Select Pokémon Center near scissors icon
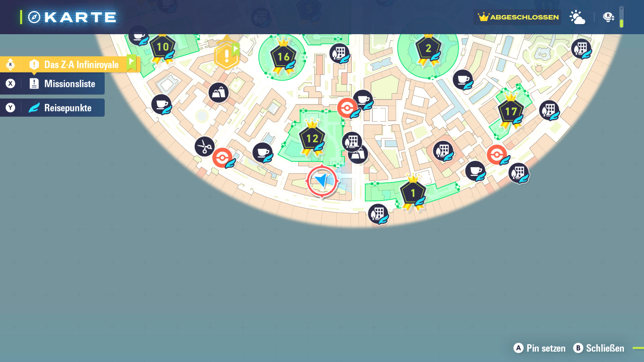The height and width of the screenshot is (362, 644). [222, 157]
